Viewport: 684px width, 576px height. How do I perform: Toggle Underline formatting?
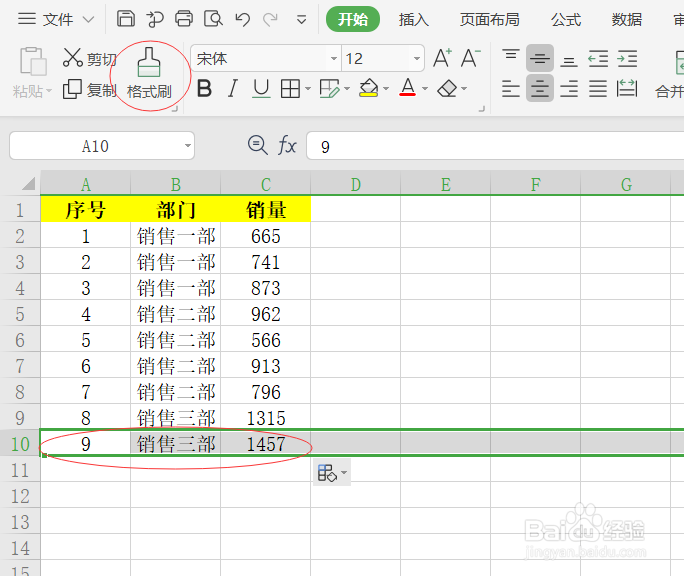tap(261, 89)
